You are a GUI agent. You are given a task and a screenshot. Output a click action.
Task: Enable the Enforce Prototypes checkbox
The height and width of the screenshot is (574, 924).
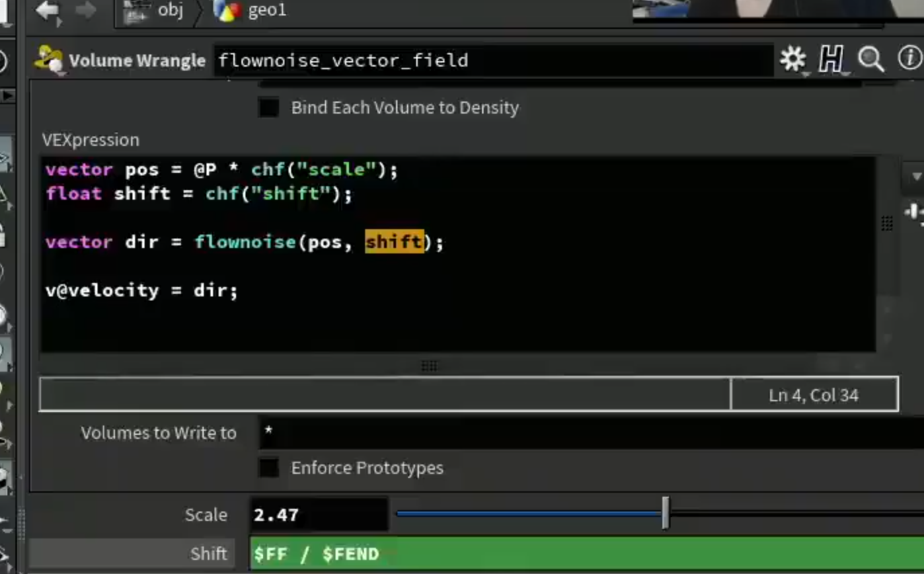pyautogui.click(x=269, y=468)
